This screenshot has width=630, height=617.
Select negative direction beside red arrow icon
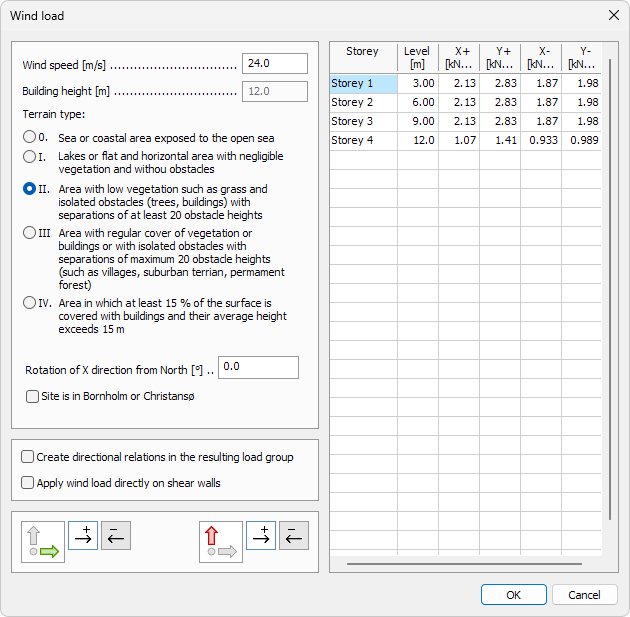click(x=293, y=535)
